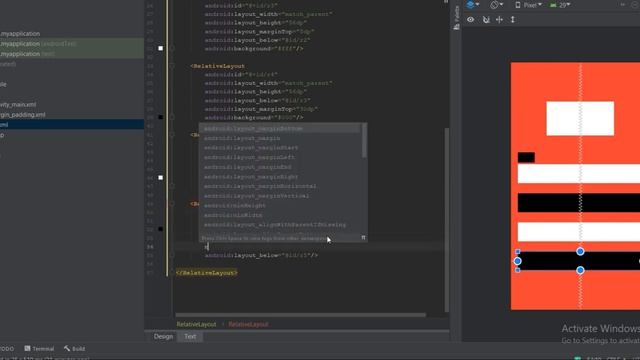
Task: Select the white bar below the black square
Action: tap(579, 173)
